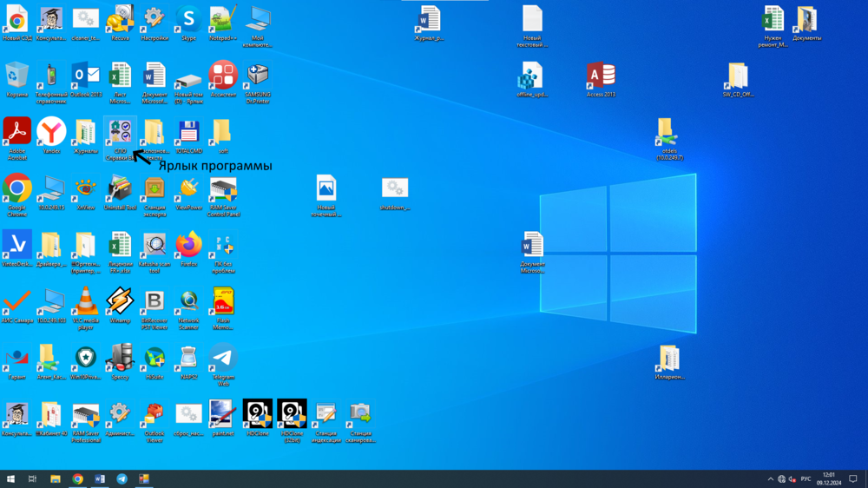The width and height of the screenshot is (868, 488).
Task: Launch TOTALCMD from the desktop
Action: pos(188,136)
